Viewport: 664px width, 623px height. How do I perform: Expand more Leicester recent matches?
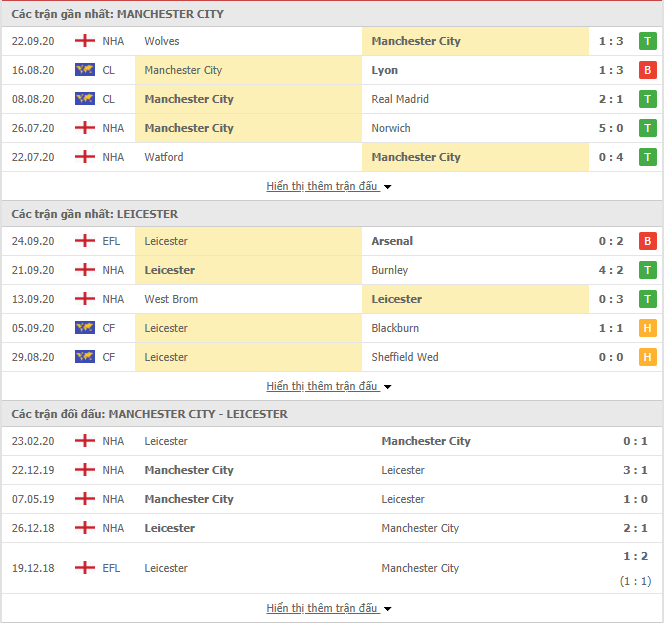(x=329, y=386)
